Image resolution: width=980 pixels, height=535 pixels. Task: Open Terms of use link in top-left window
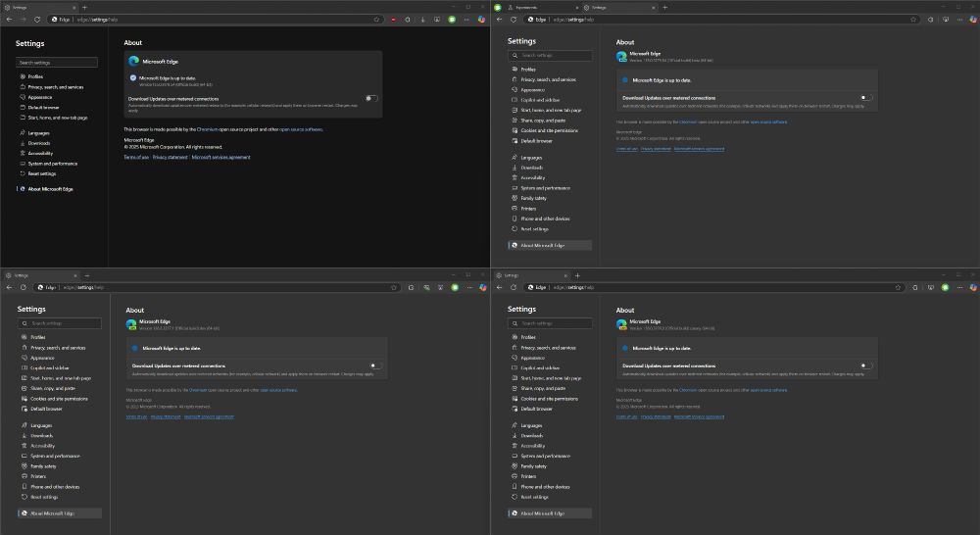point(136,157)
